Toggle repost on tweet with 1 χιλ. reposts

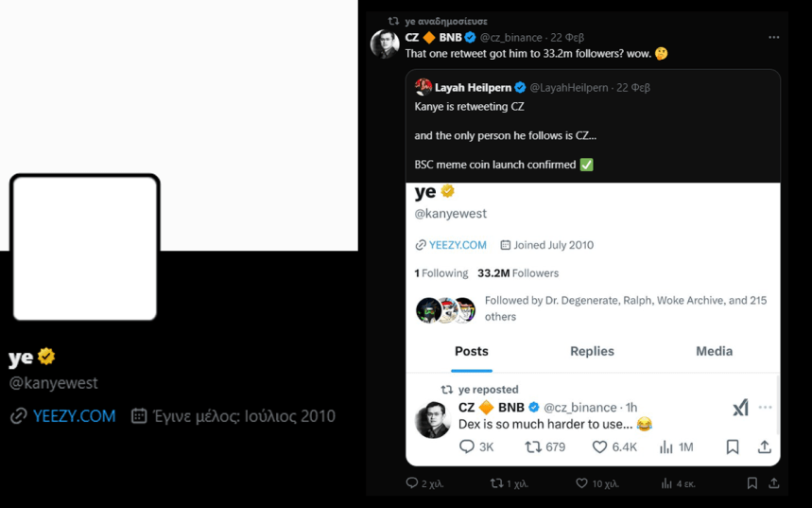tap(497, 483)
